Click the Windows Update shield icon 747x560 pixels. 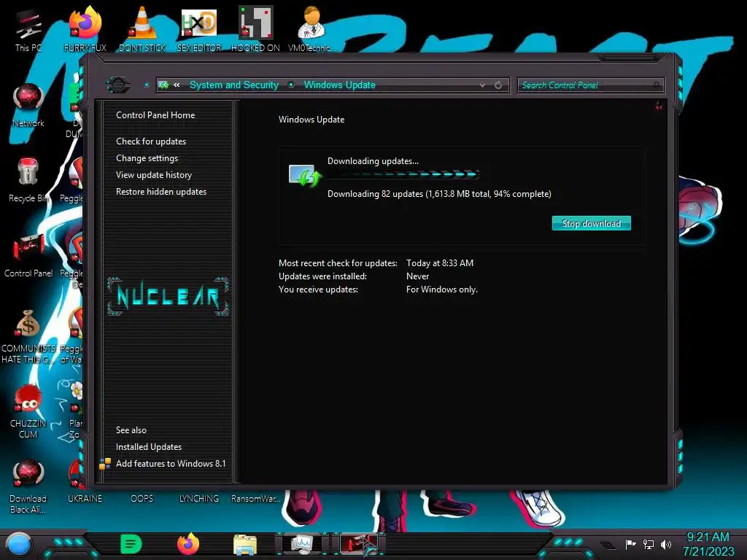(305, 176)
